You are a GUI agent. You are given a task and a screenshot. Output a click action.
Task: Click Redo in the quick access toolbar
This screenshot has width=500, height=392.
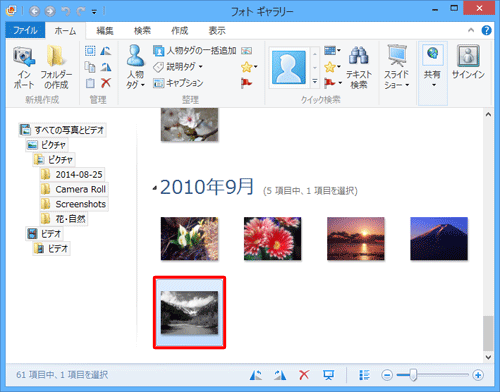pos(81,11)
